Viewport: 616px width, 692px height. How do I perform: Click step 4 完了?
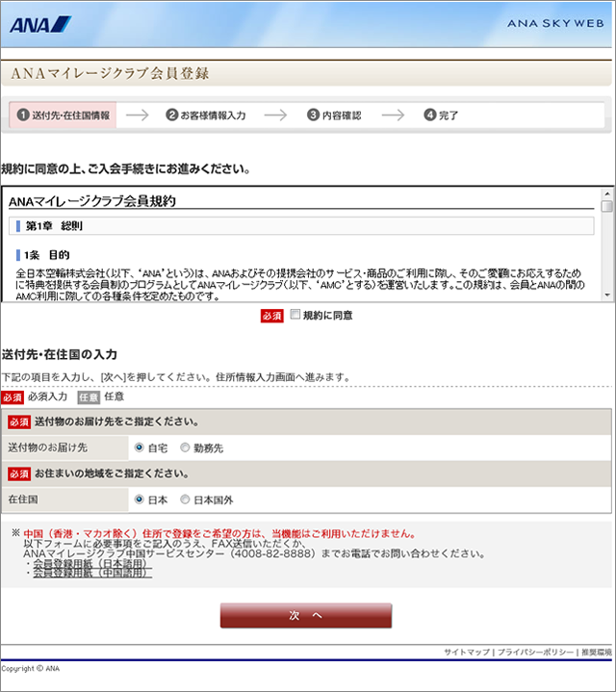pyautogui.click(x=441, y=115)
